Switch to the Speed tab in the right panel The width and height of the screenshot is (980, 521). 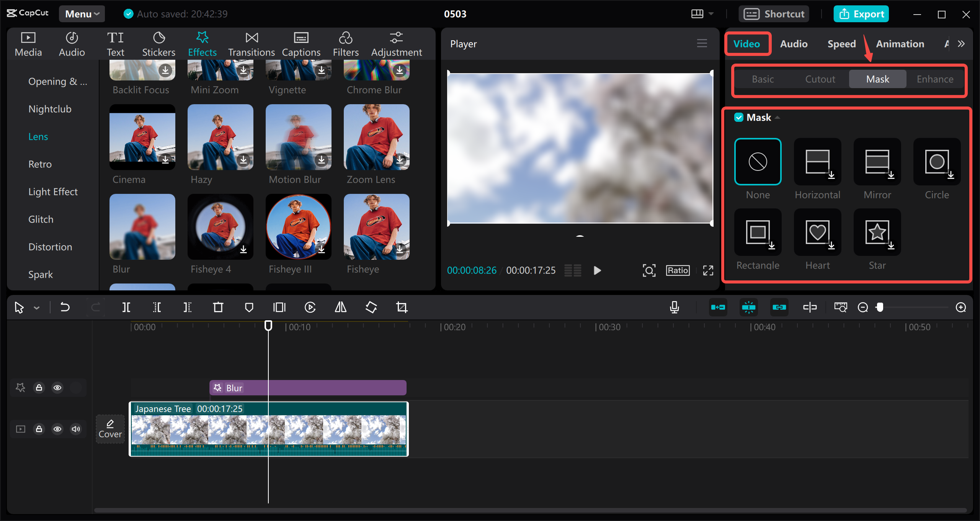point(841,43)
